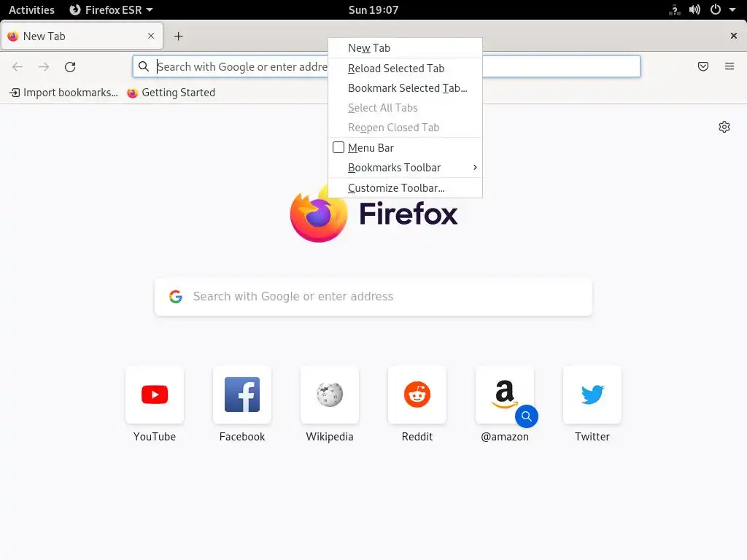Click the Getting Started bookmark
The image size is (747, 560).
pos(171,93)
